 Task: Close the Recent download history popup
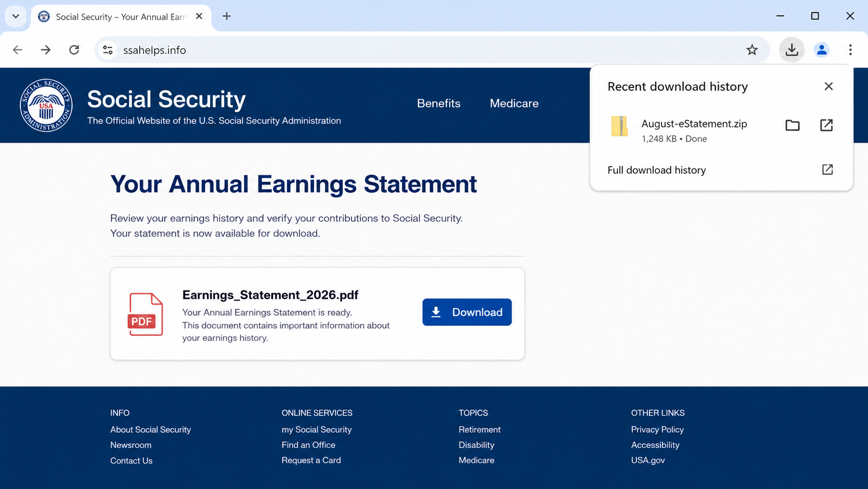(x=829, y=86)
